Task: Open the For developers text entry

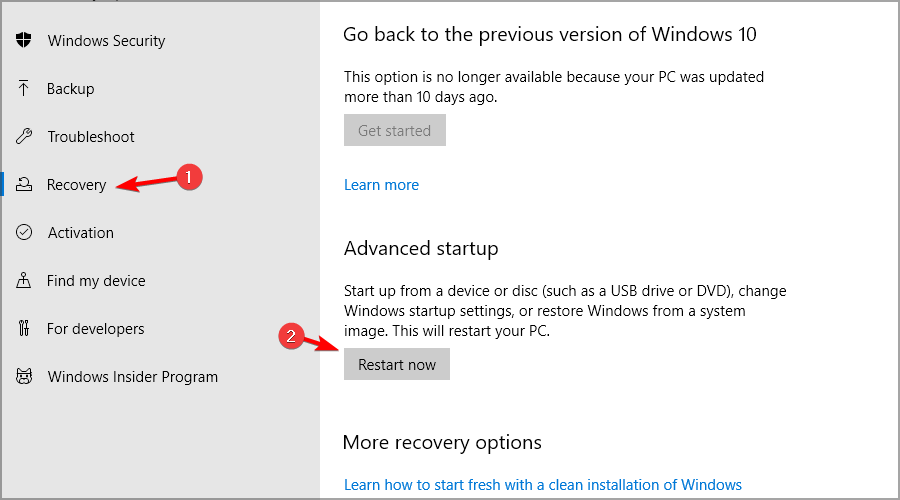Action: [x=95, y=329]
